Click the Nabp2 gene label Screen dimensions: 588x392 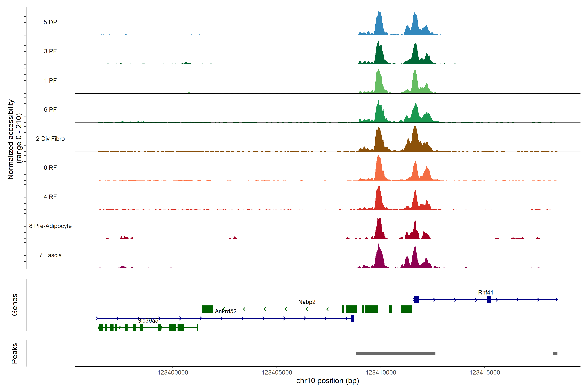(x=307, y=302)
